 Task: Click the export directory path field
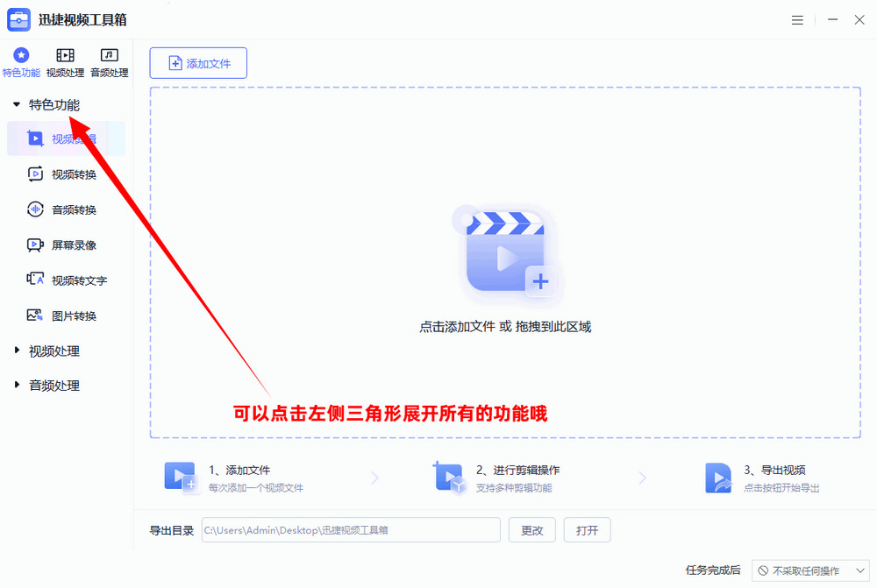351,530
